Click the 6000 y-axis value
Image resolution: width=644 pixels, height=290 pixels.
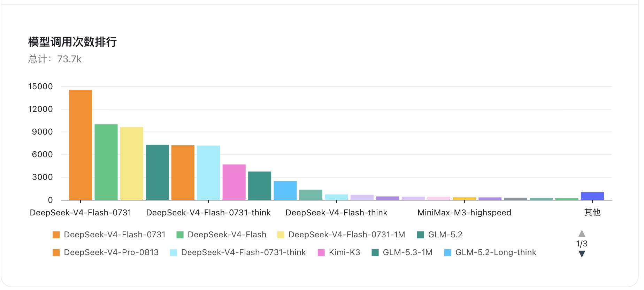43,154
